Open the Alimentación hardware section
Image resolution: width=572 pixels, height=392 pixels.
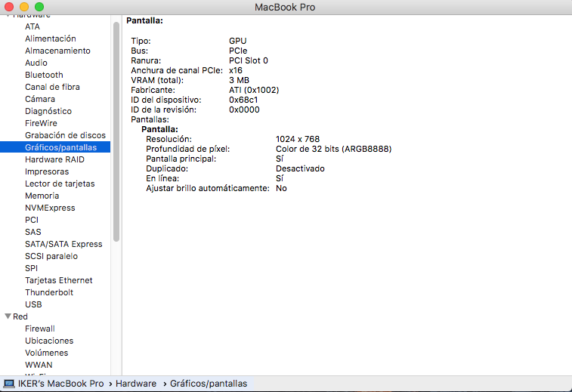(51, 39)
